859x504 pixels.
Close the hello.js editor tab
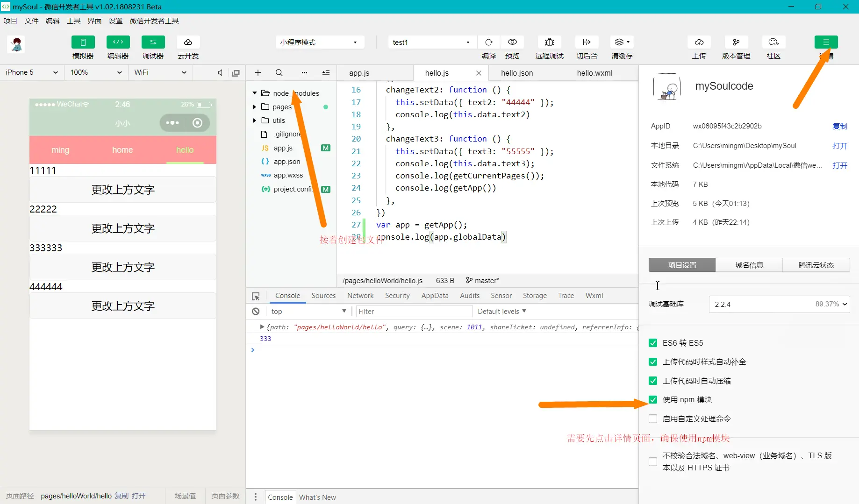479,73
